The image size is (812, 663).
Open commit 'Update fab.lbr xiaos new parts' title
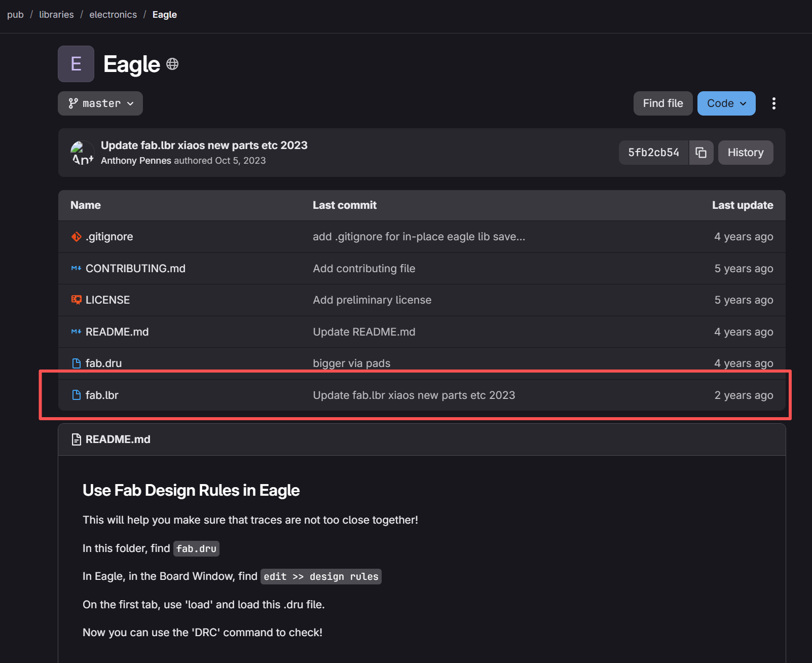tap(204, 145)
